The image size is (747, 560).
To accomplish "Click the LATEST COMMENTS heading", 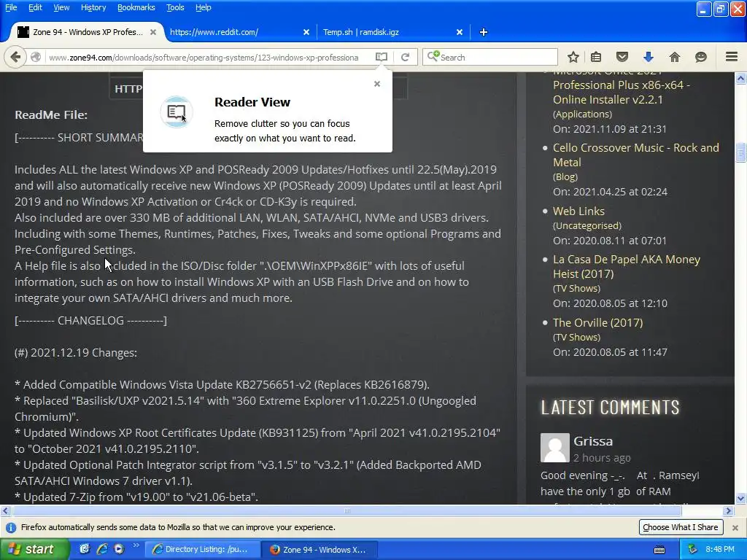I will pyautogui.click(x=611, y=408).
